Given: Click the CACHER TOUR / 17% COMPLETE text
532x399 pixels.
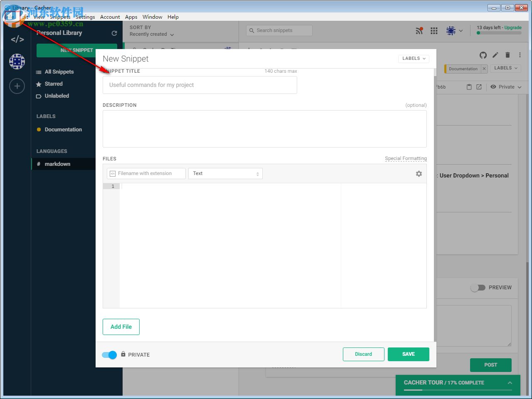Looking at the screenshot, I should [x=444, y=383].
